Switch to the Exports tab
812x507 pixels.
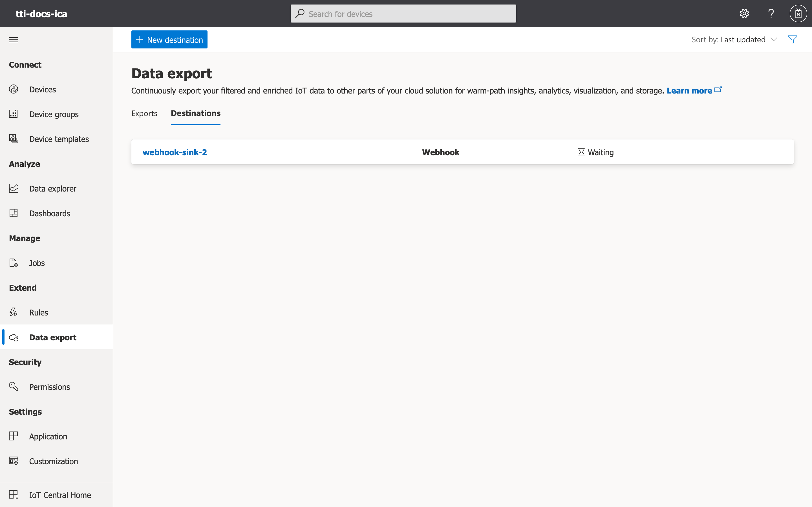pyautogui.click(x=144, y=113)
